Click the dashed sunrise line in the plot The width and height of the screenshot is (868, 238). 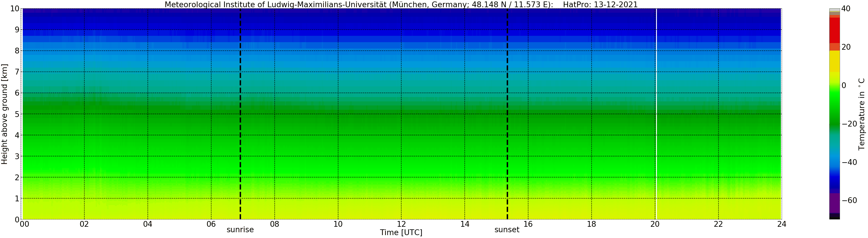240,114
